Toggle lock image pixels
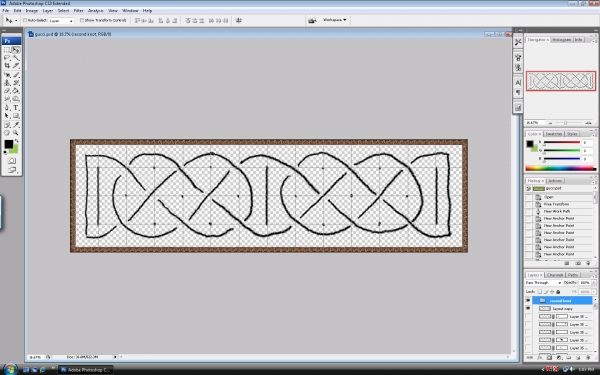Screen dimensions: 600x375 [x=546, y=292]
